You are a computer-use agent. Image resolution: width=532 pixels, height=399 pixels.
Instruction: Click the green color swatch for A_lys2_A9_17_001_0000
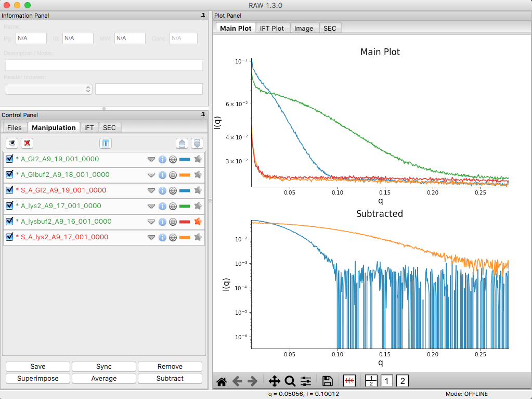point(185,207)
